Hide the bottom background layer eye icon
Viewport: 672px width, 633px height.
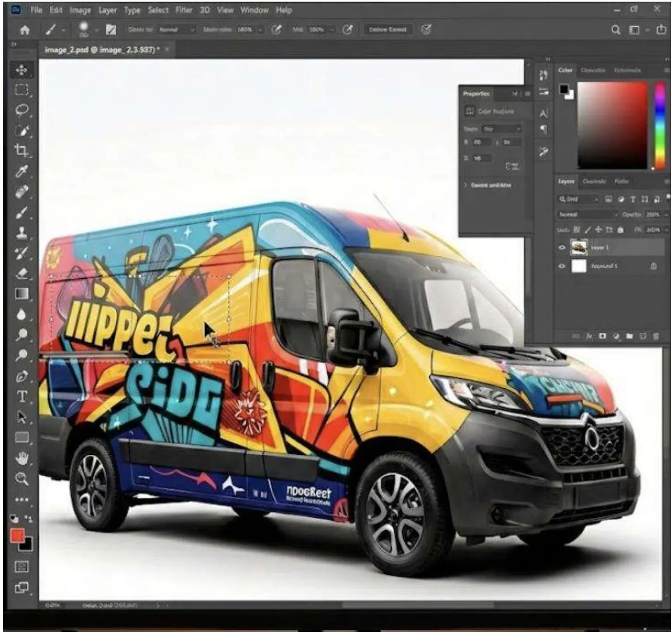coord(562,266)
